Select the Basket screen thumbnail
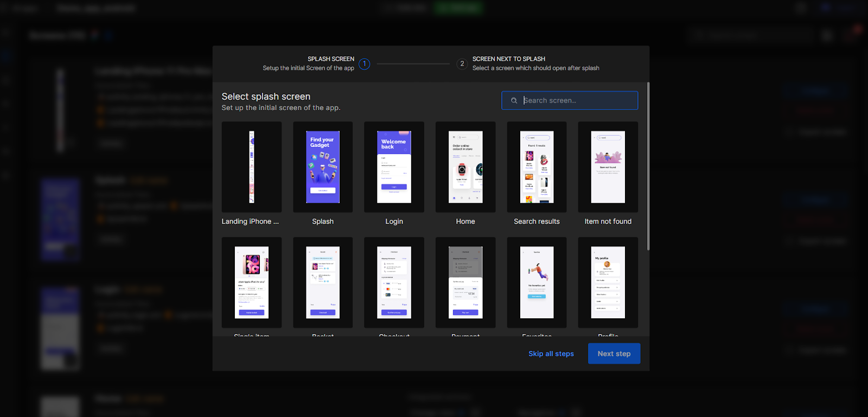This screenshot has height=417, width=868. coord(323,283)
